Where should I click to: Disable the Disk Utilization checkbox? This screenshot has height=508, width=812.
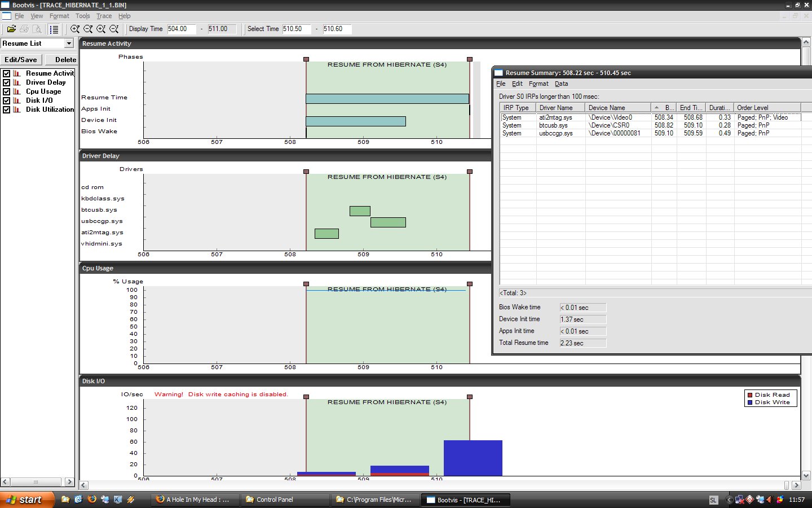tap(7, 110)
